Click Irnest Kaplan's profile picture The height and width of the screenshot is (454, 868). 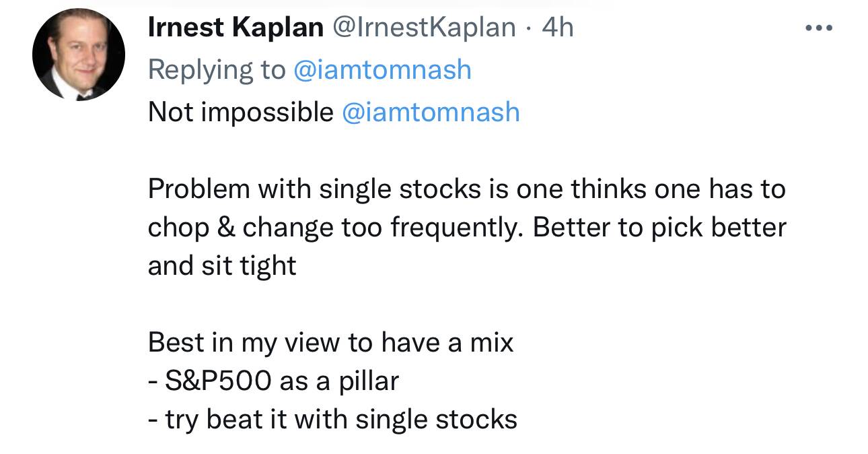79,55
